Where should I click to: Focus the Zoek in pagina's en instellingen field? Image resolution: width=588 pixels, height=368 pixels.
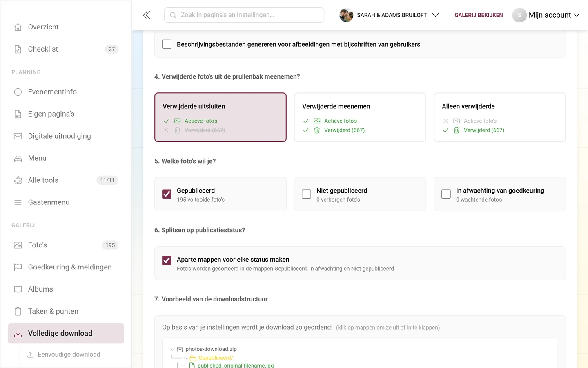(x=244, y=15)
